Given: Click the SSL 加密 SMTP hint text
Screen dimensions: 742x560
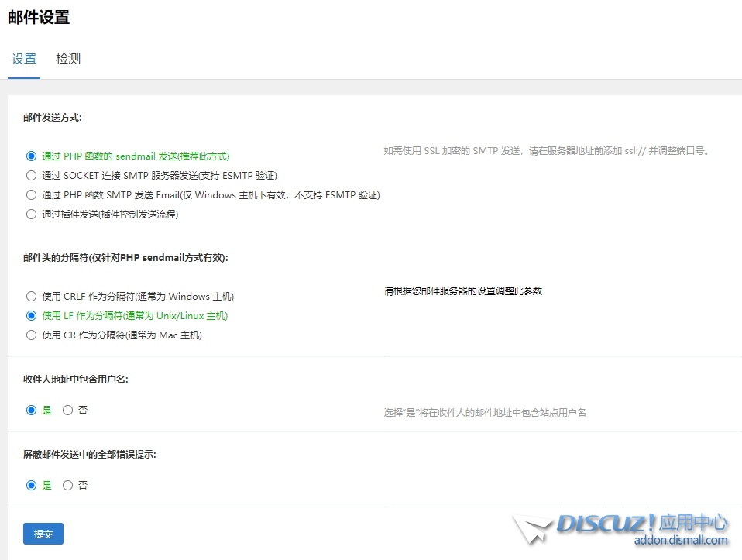Looking at the screenshot, I should point(547,151).
